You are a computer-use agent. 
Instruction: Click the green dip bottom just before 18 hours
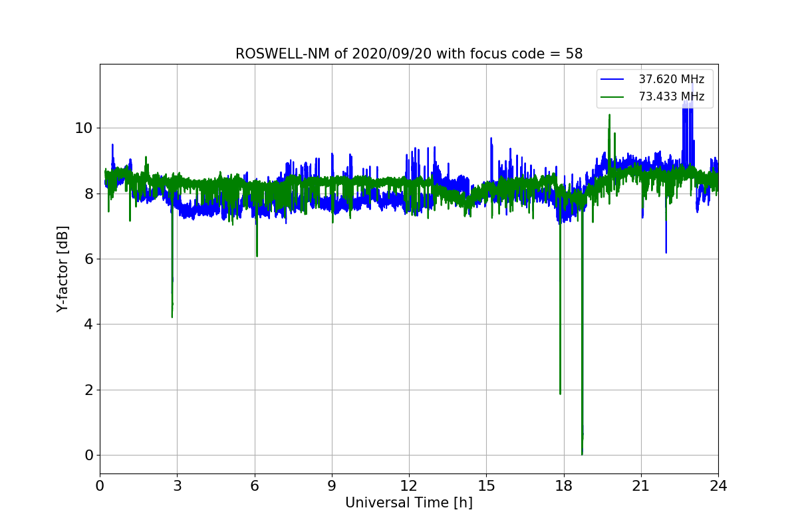pos(560,394)
